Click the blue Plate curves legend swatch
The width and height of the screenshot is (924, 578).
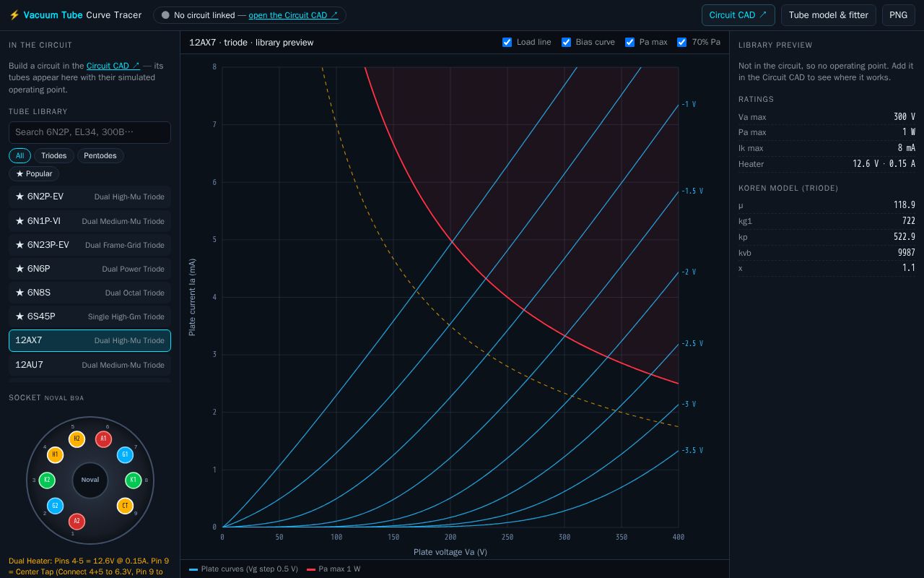click(x=193, y=569)
